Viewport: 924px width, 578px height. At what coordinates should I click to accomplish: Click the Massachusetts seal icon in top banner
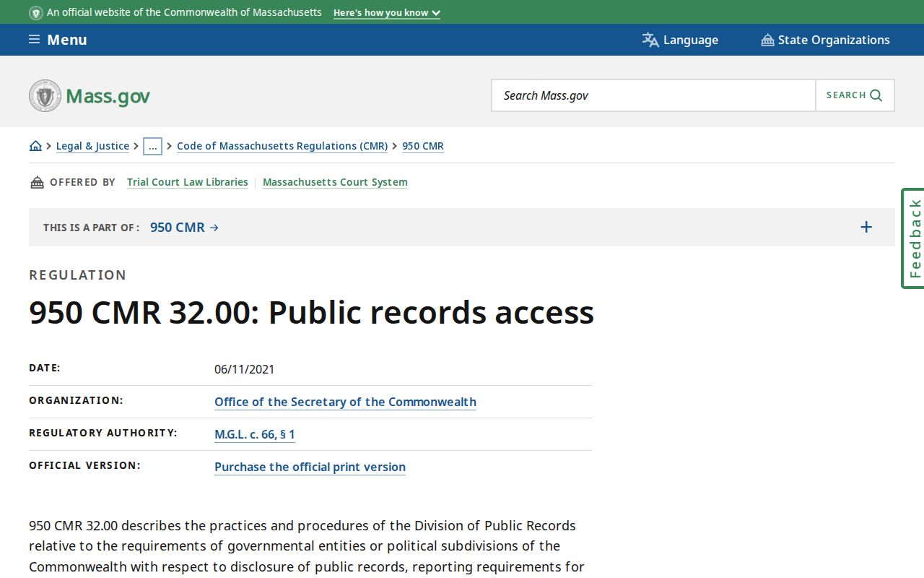pyautogui.click(x=35, y=12)
